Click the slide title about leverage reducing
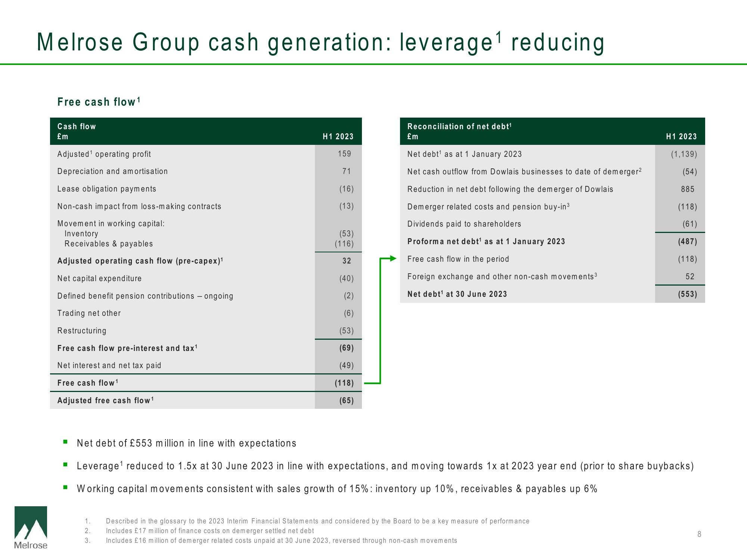Image resolution: width=747 pixels, height=560 pixels. tap(320, 42)
